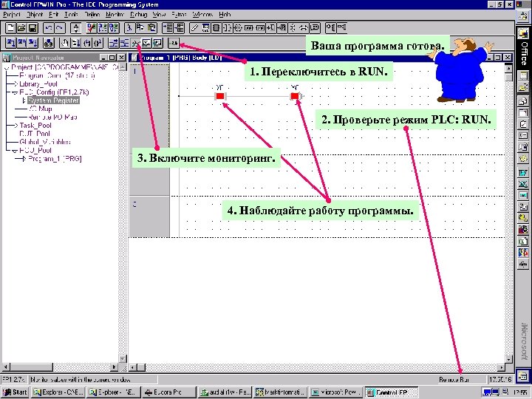Image resolution: width=532 pixels, height=399 pixels.
Task: Select System Register in the navigator
Action: click(54, 100)
